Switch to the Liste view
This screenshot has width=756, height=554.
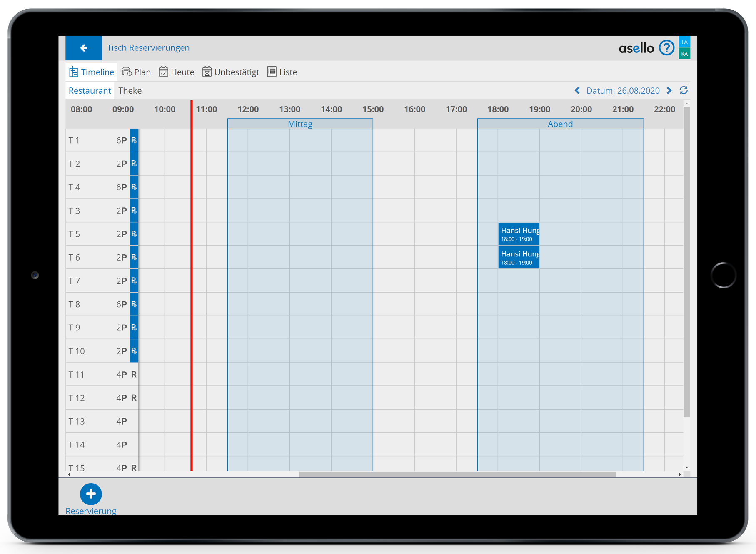(282, 72)
